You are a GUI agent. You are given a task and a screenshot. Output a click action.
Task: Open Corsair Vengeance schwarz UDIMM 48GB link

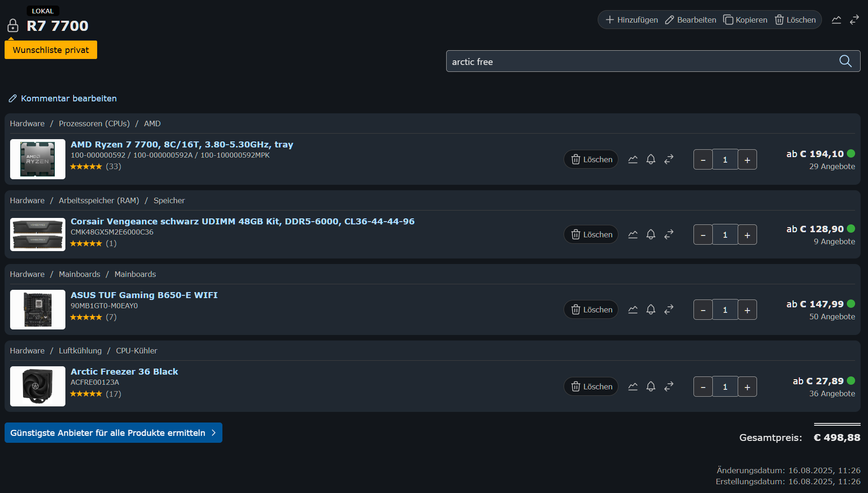pyautogui.click(x=243, y=221)
